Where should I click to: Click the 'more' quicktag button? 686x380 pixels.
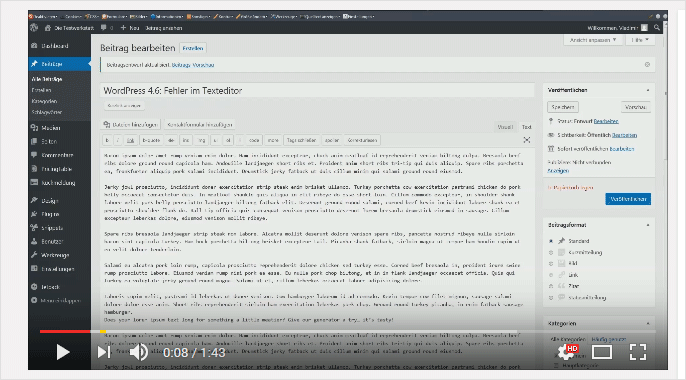[273, 140]
